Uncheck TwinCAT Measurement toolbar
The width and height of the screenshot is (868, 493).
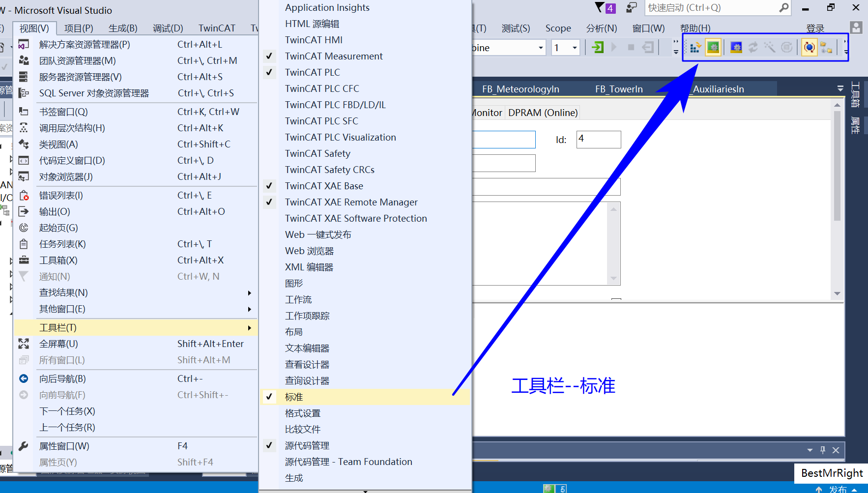[334, 56]
